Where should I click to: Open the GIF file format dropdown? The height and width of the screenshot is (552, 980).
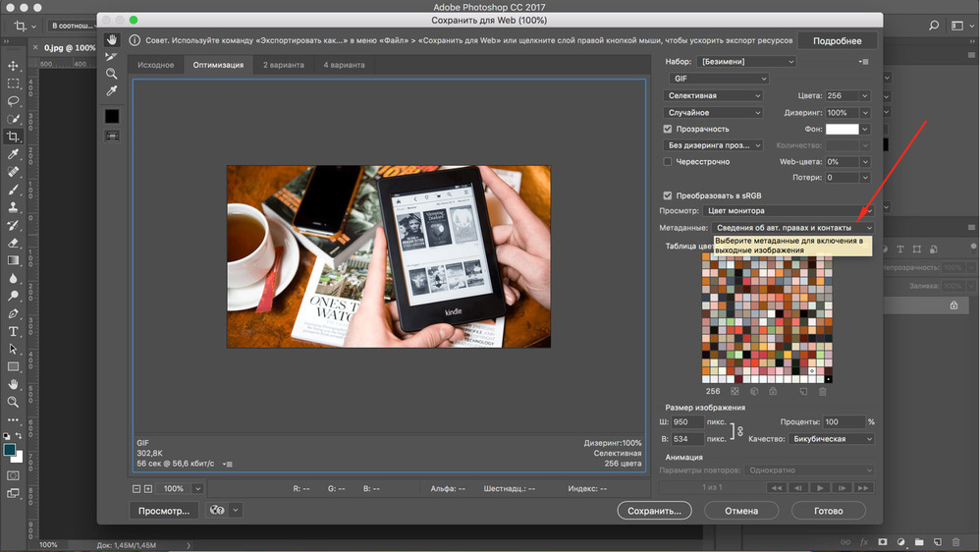pos(718,79)
